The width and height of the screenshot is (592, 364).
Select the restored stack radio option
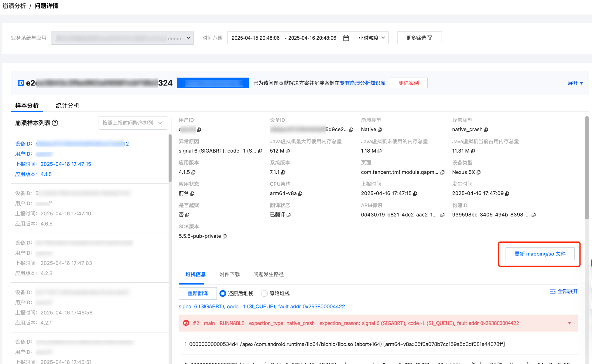(223, 293)
